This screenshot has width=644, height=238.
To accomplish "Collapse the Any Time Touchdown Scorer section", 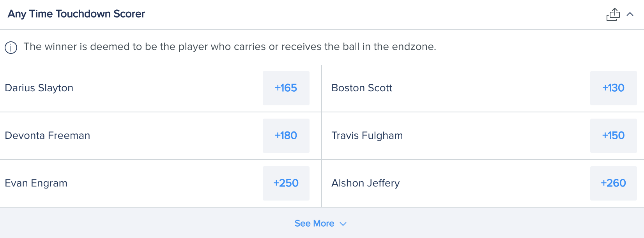I will pyautogui.click(x=630, y=14).
